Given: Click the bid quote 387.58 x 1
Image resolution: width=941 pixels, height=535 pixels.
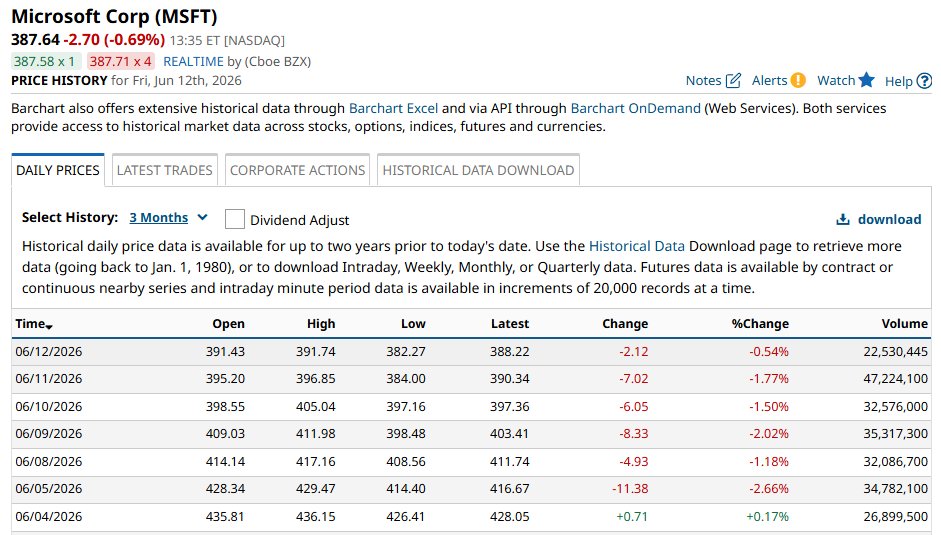Looking at the screenshot, I should pos(44,61).
